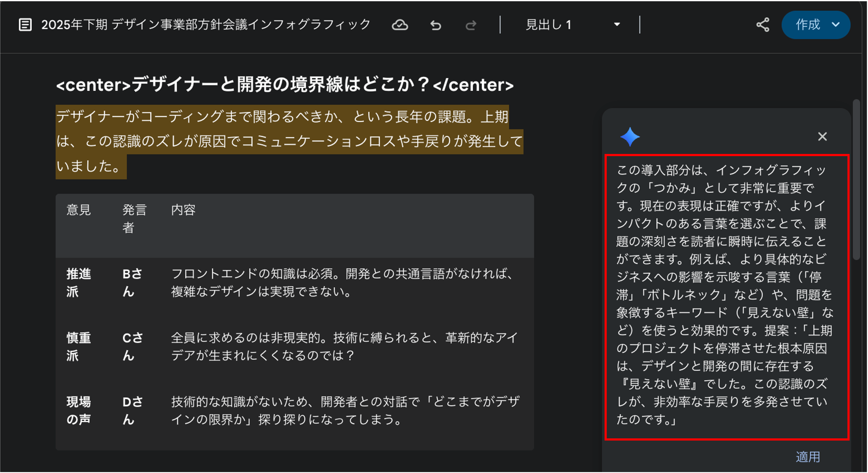Viewport: 868px width, 473px height.
Task: Apply the suggestion with 適用
Action: click(x=807, y=457)
